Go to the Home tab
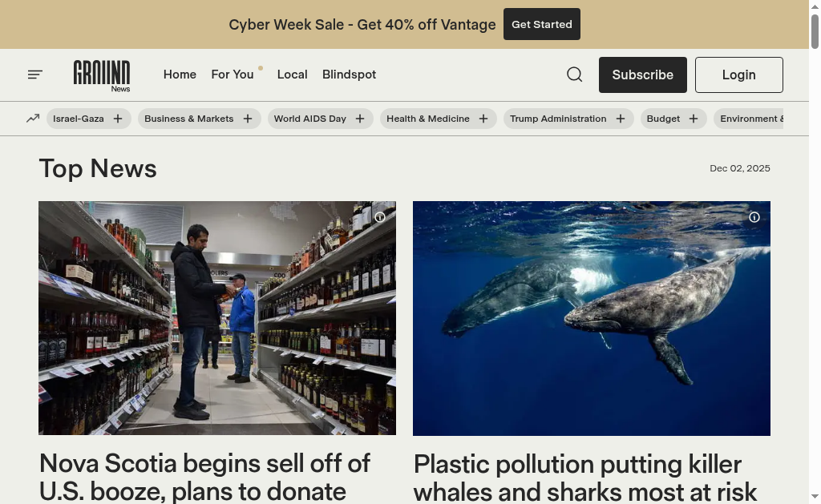Viewport: 821px width, 504px height. pyautogui.click(x=180, y=75)
